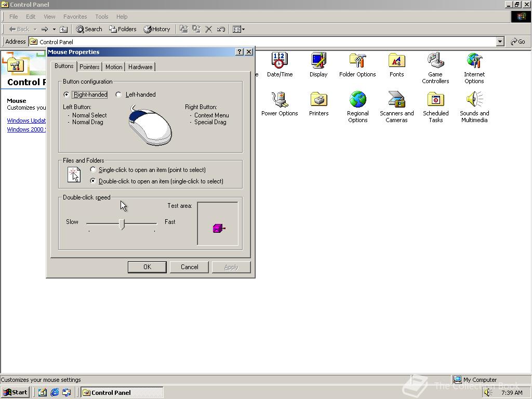The width and height of the screenshot is (532, 399).
Task: Close the Mouse Properties dialog
Action: (249, 51)
